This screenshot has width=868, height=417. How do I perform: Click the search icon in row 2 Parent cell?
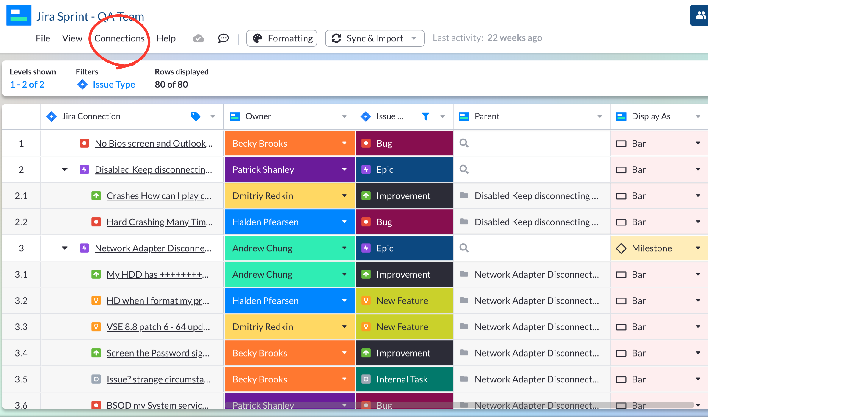click(x=464, y=169)
